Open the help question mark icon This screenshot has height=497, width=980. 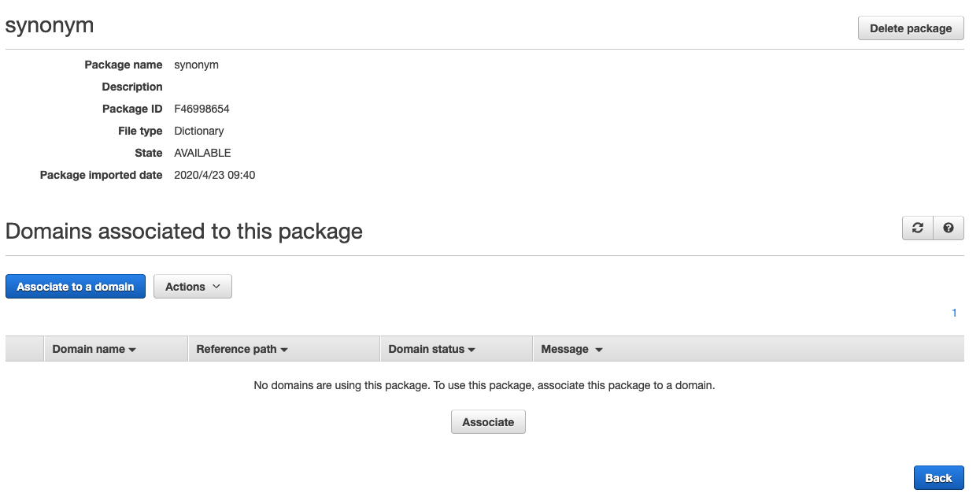pos(949,228)
